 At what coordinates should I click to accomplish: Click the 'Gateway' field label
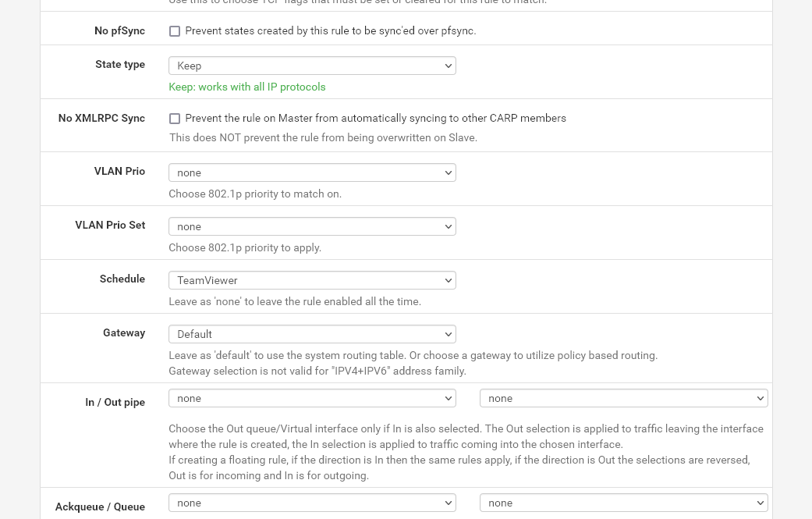tap(124, 333)
